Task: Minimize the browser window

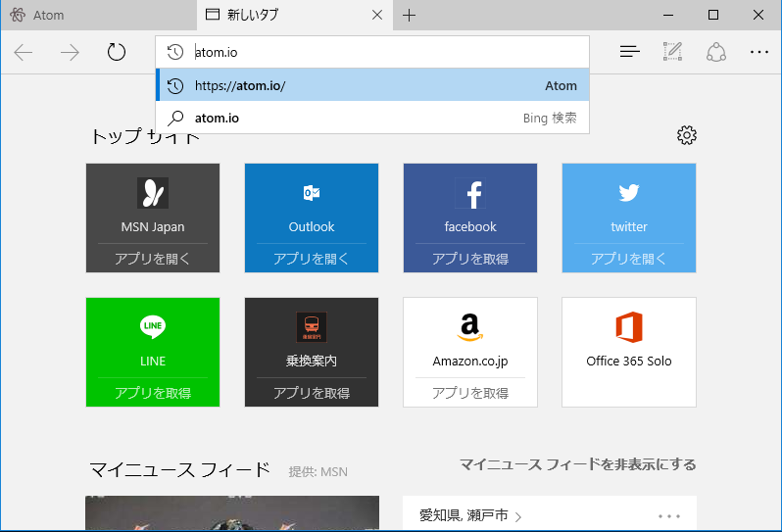Action: (668, 15)
